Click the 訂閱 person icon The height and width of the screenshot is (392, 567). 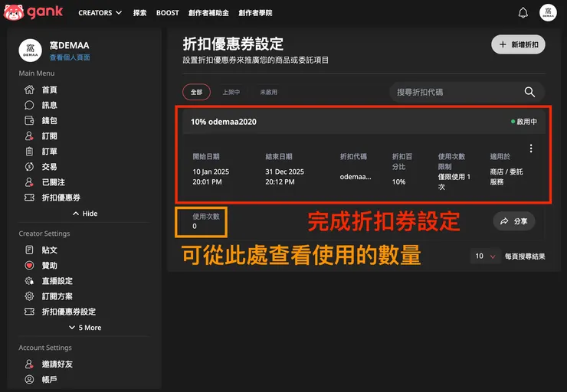pyautogui.click(x=29, y=136)
